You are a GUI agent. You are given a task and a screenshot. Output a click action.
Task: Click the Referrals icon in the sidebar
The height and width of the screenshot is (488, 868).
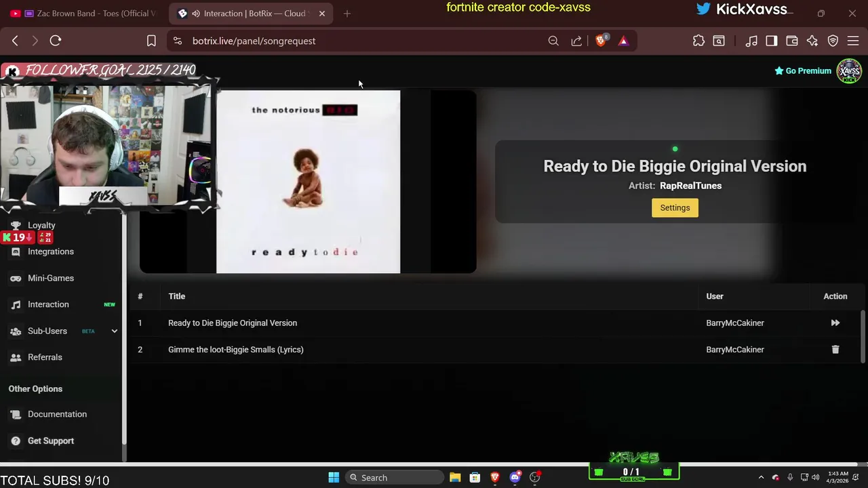tap(16, 357)
